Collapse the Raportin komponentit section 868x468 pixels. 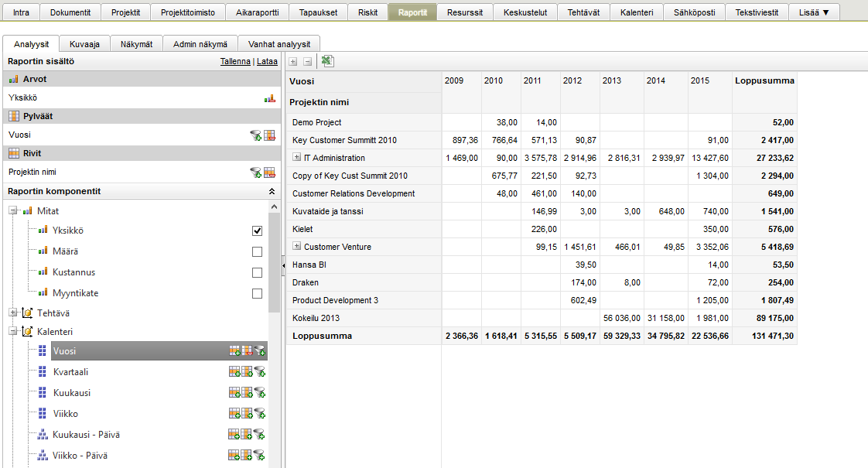pyautogui.click(x=272, y=192)
